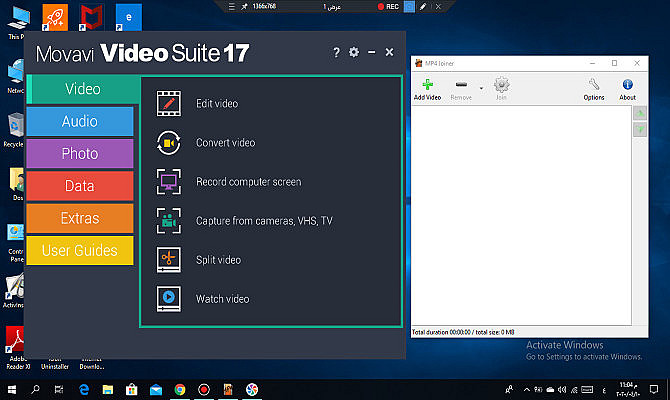Click the Edit video film-strip icon

pyautogui.click(x=169, y=103)
